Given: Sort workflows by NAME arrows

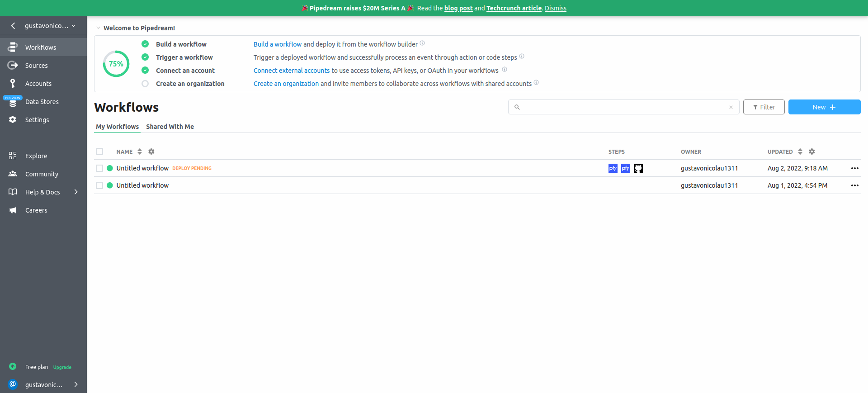Looking at the screenshot, I should pos(140,152).
